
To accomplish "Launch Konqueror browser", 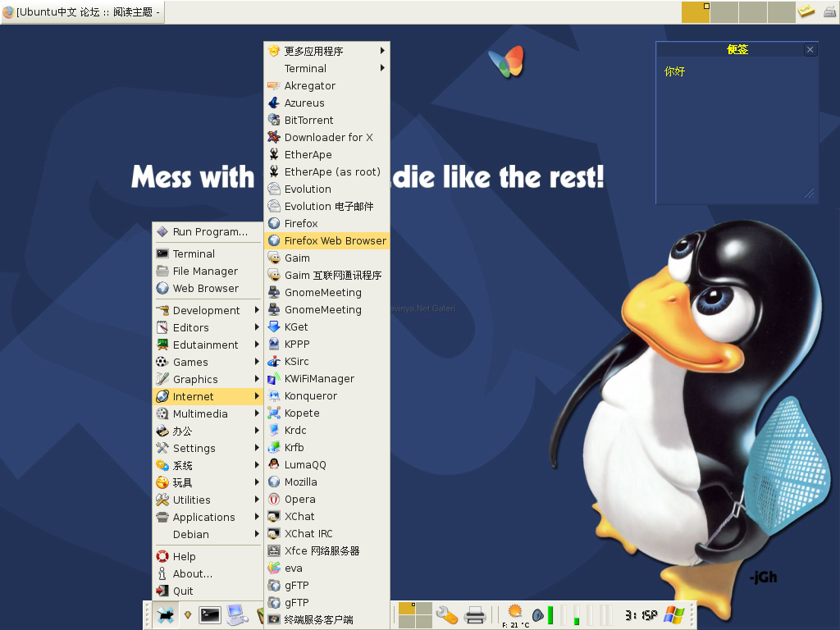I will (326, 395).
